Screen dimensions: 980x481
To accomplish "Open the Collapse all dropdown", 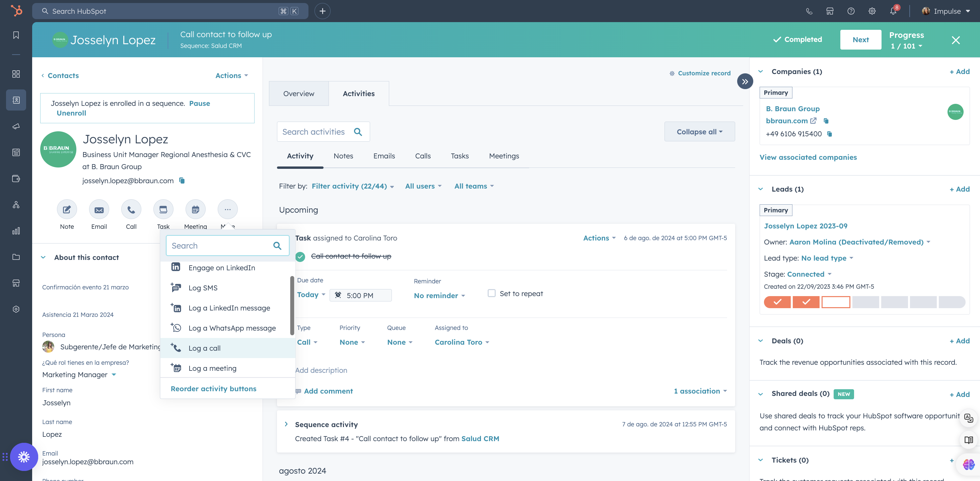I will 700,132.
